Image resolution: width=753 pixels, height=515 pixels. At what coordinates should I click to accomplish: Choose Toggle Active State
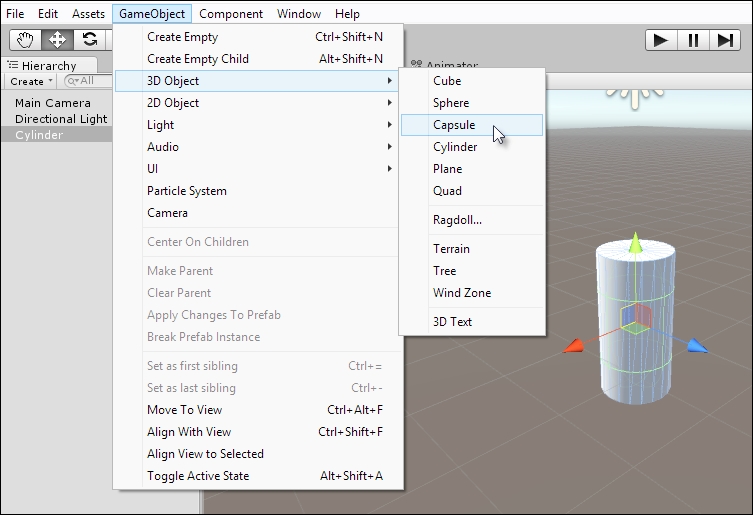pyautogui.click(x=257, y=476)
